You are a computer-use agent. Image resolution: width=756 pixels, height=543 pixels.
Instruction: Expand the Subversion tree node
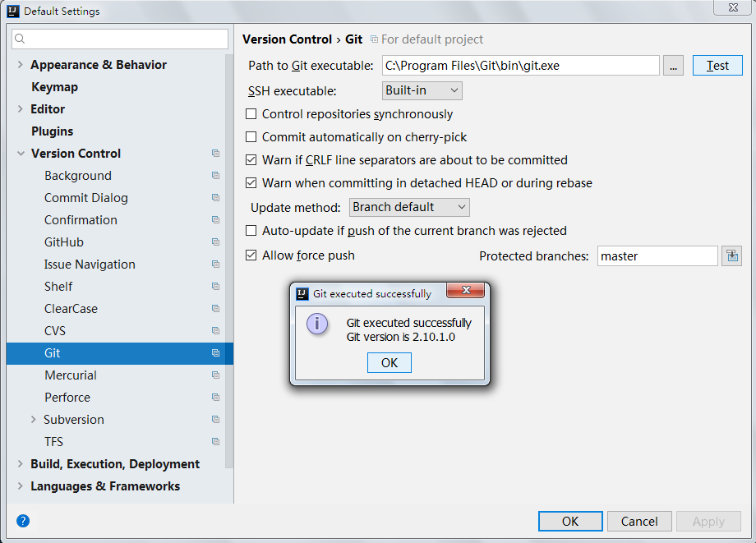(x=33, y=420)
